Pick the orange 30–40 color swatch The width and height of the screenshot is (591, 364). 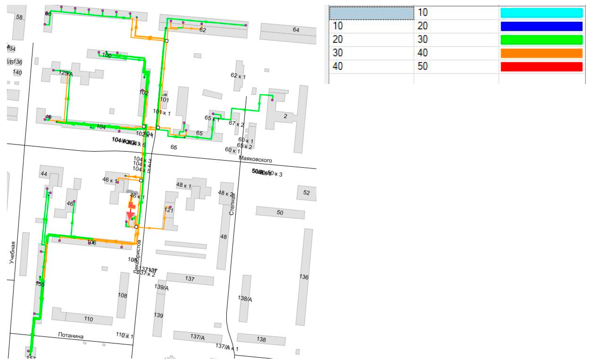(x=541, y=53)
